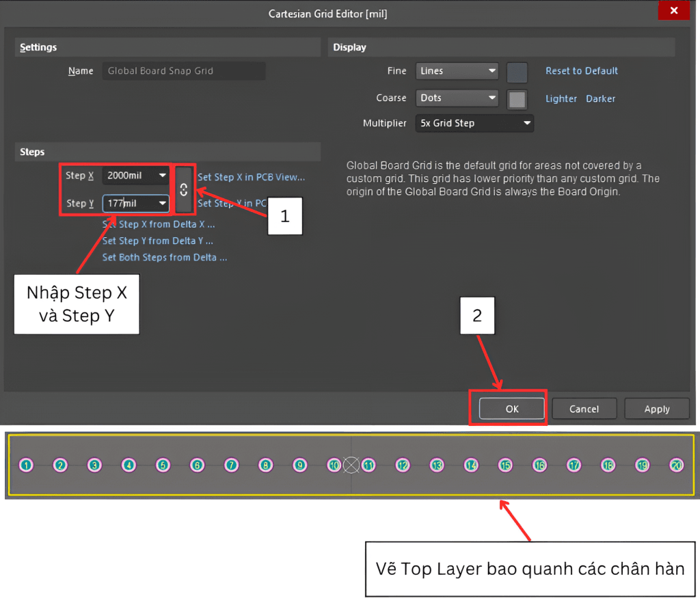This screenshot has width=700, height=605.
Task: Click the Lighter color link
Action: pos(561,99)
